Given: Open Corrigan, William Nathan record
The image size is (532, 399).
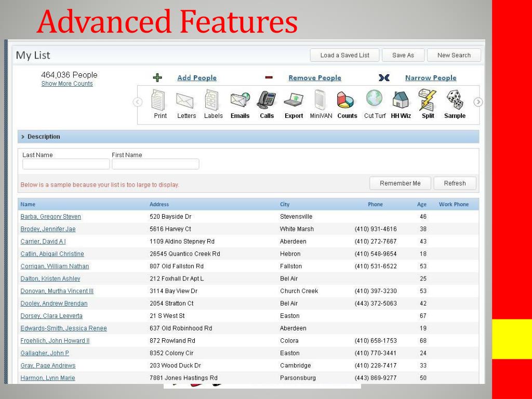Looking at the screenshot, I should (x=55, y=267).
